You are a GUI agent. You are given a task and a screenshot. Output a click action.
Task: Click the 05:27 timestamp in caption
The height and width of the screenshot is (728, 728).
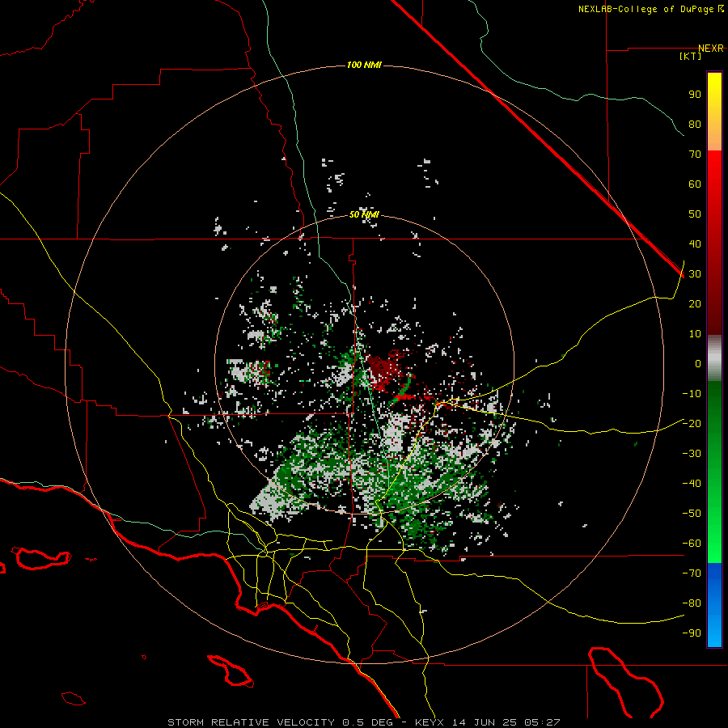(542, 722)
